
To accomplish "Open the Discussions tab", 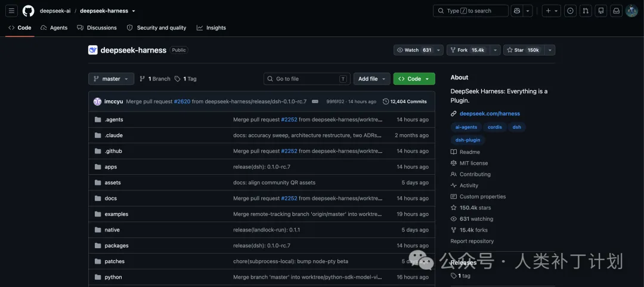I will (97, 28).
